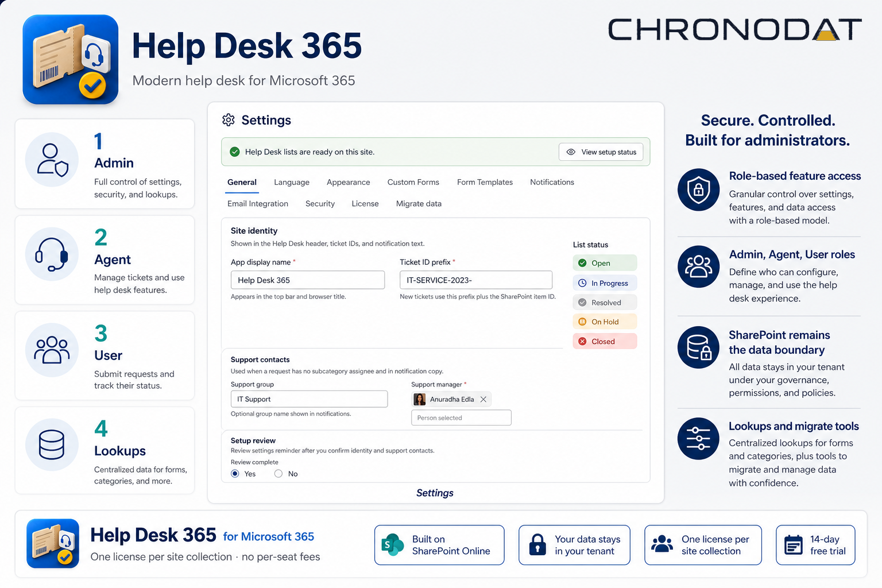The height and width of the screenshot is (588, 882).
Task: Click the Lookups database icon
Action: tap(52, 445)
